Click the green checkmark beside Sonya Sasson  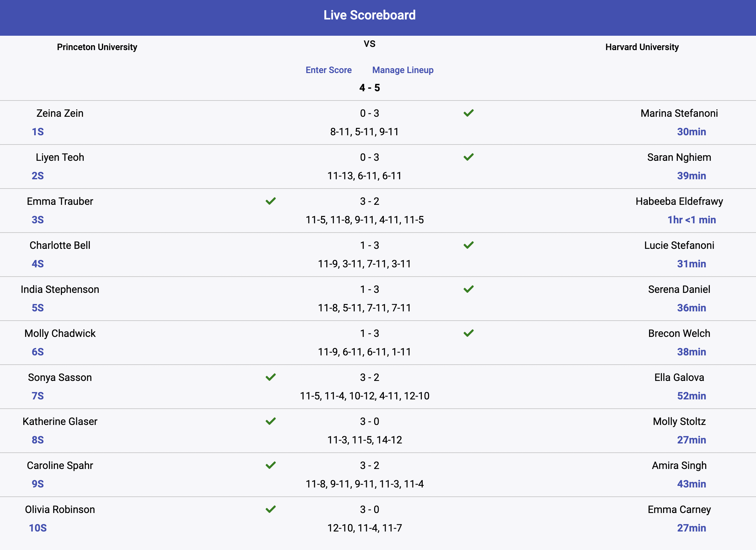(x=271, y=377)
